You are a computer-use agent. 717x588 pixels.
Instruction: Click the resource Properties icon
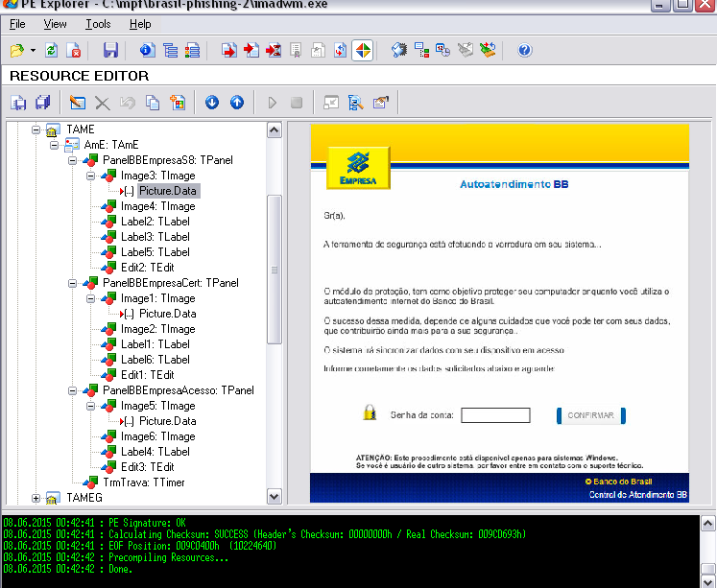pos(380,103)
